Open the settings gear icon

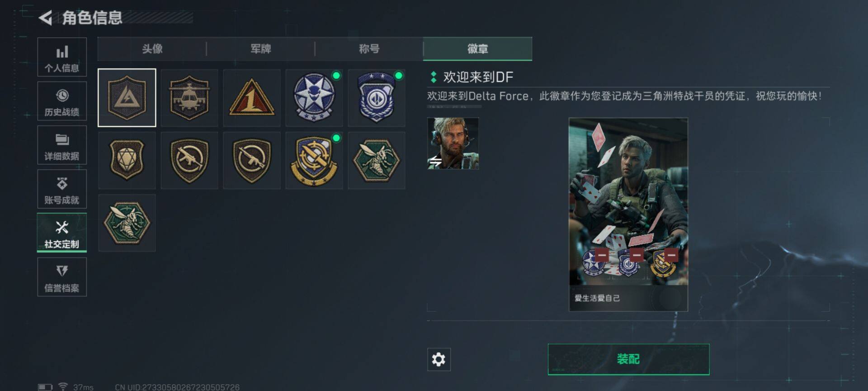[x=439, y=359]
